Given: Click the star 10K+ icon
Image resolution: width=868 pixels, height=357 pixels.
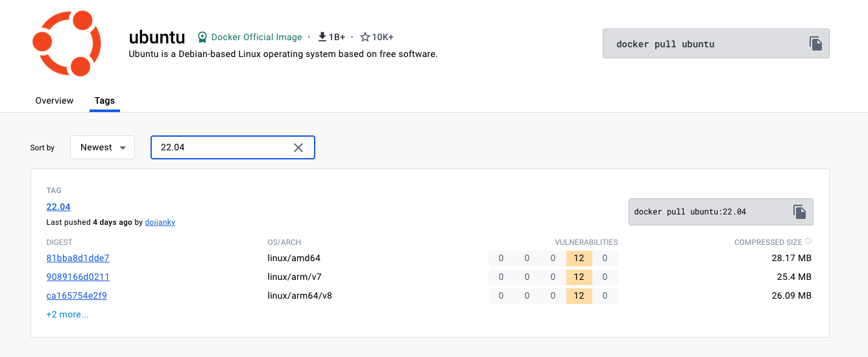Looking at the screenshot, I should pos(365,37).
